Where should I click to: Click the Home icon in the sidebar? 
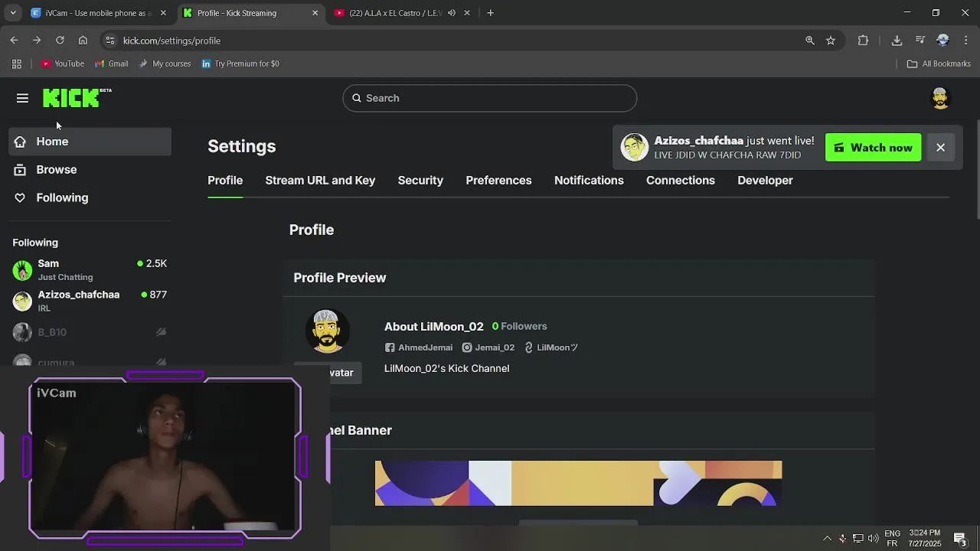pyautogui.click(x=20, y=142)
